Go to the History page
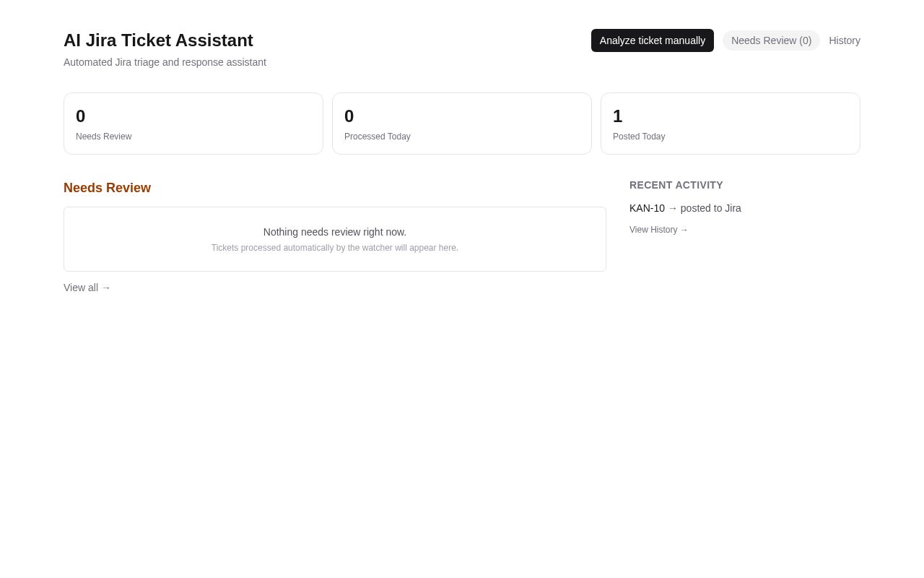 845,40
